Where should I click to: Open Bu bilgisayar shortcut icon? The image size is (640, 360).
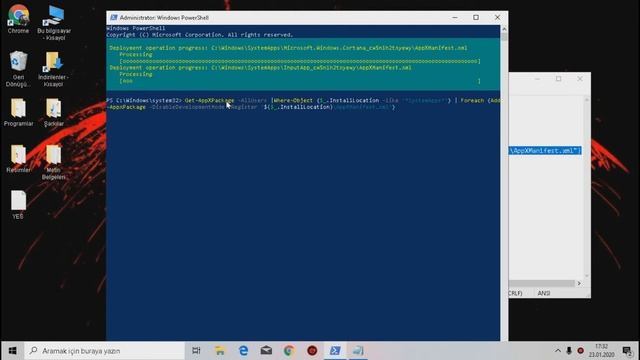[54, 22]
